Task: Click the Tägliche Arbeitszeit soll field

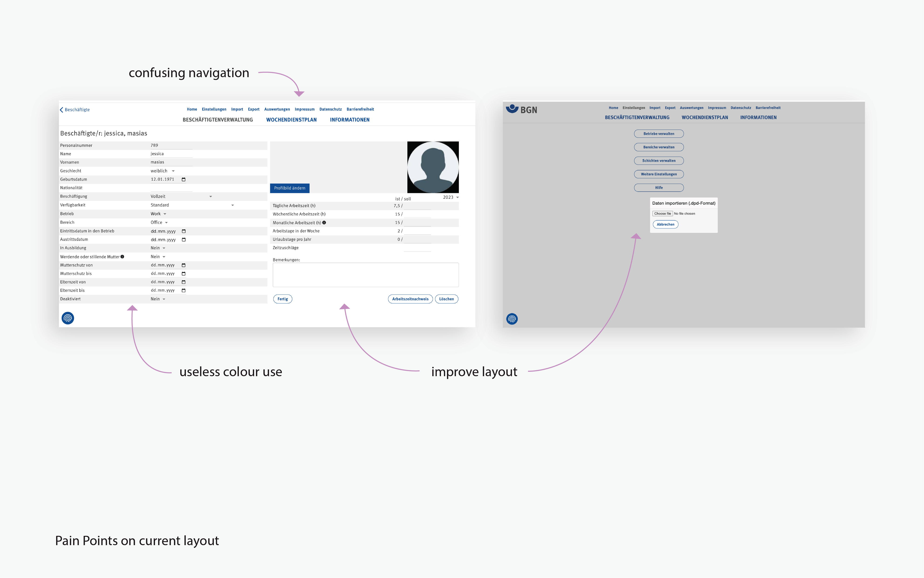Action: [x=417, y=206]
